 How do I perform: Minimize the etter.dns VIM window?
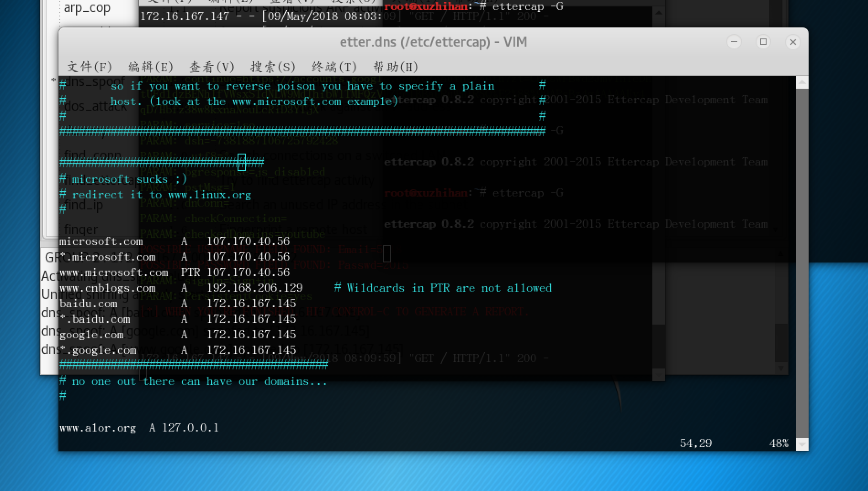point(734,42)
